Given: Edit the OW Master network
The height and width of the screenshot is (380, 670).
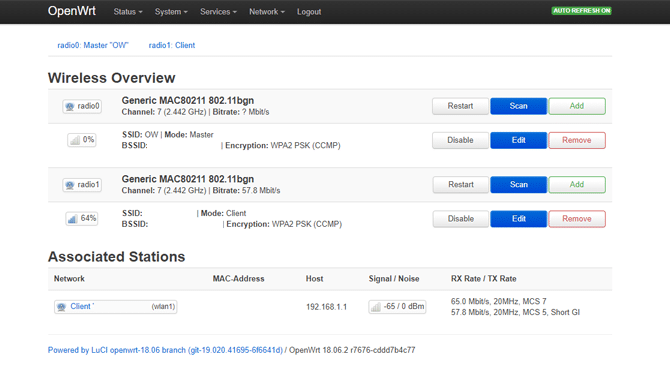Looking at the screenshot, I should pyautogui.click(x=518, y=140).
